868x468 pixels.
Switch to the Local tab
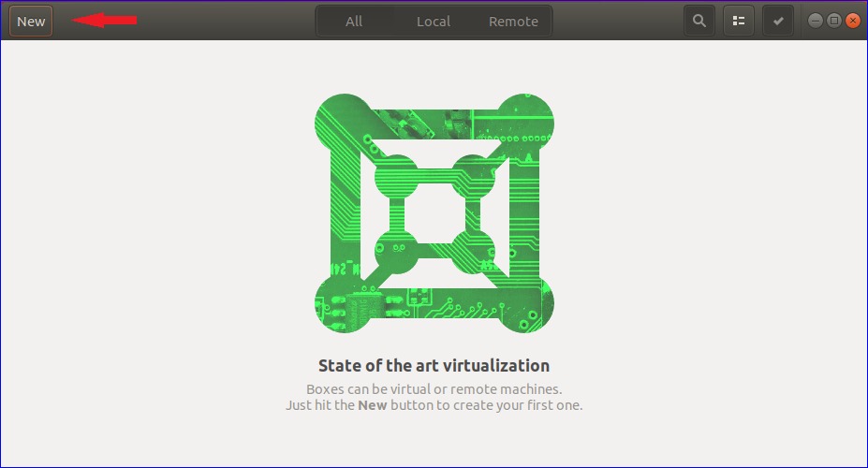[434, 21]
